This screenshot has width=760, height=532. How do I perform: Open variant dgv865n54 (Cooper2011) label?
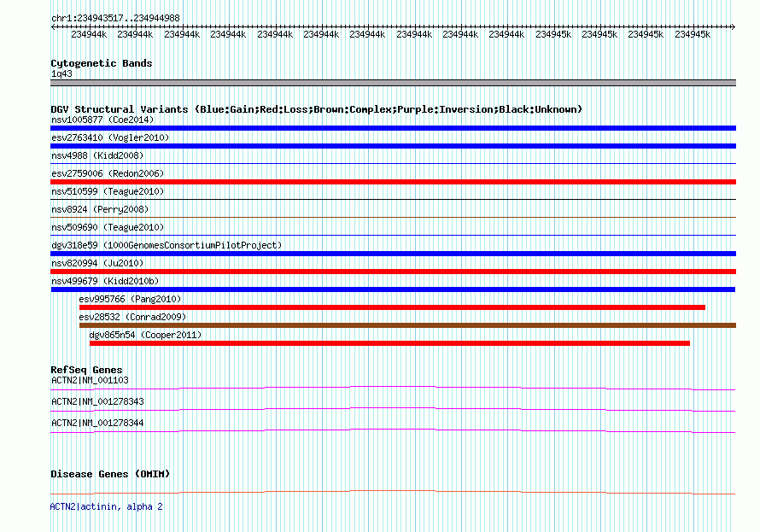pyautogui.click(x=145, y=335)
